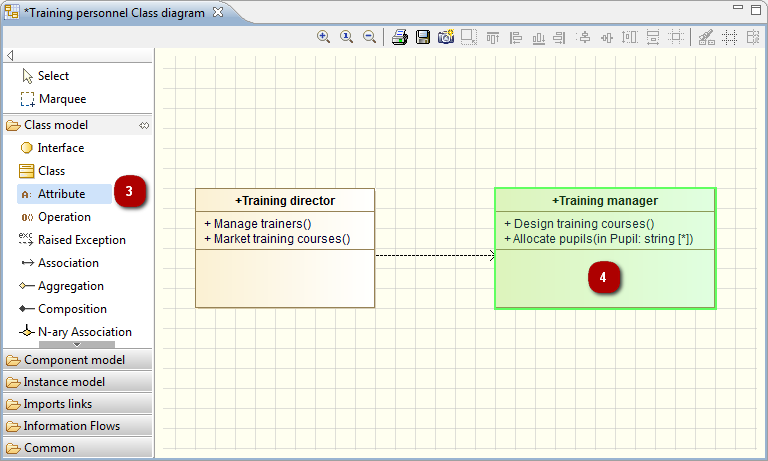Select the Operation palette tool
Viewport: 768px width, 461px height.
click(64, 217)
